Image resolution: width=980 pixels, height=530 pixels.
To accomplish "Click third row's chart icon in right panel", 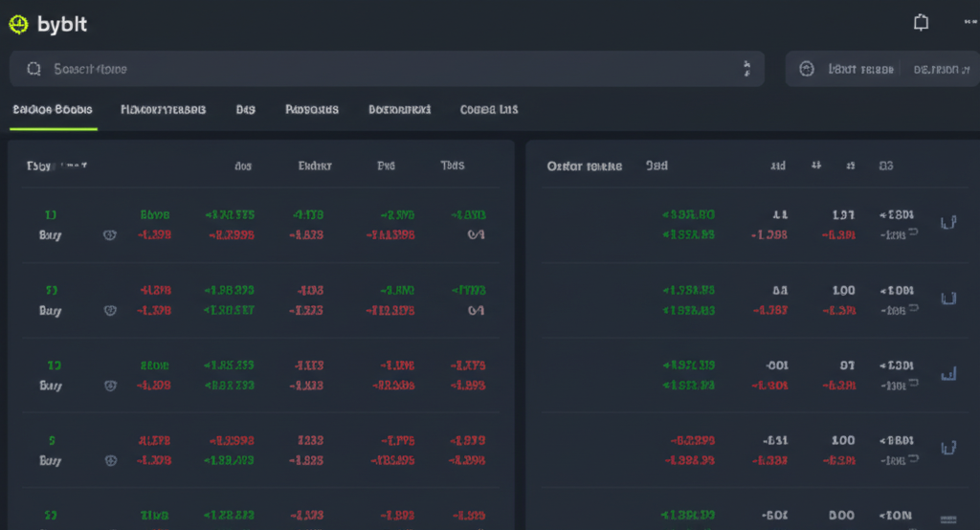I will pos(948,373).
